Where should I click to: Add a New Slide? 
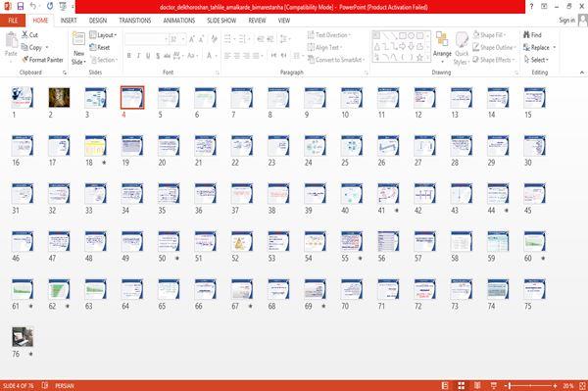click(x=78, y=49)
